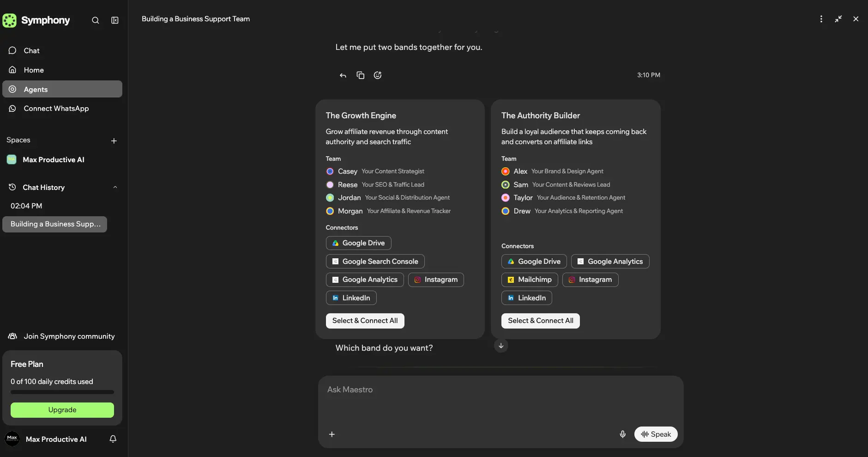Add a reaction with the emoji icon
This screenshot has width=868, height=457.
pyautogui.click(x=378, y=75)
